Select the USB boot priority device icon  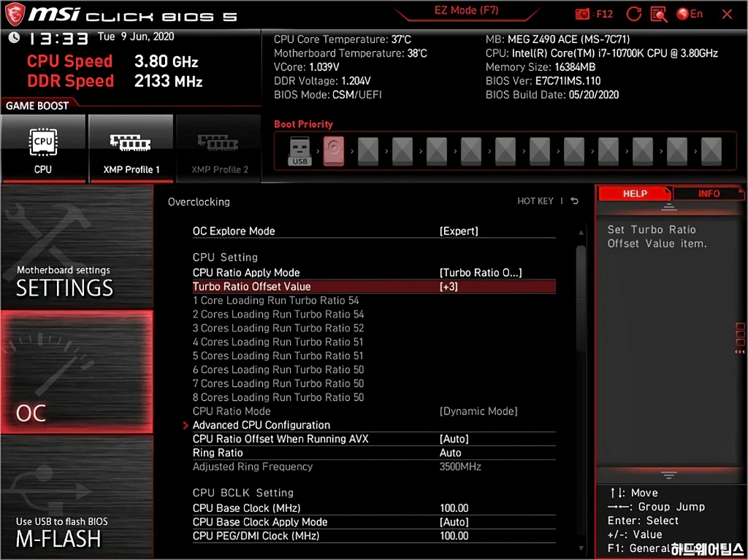click(299, 150)
